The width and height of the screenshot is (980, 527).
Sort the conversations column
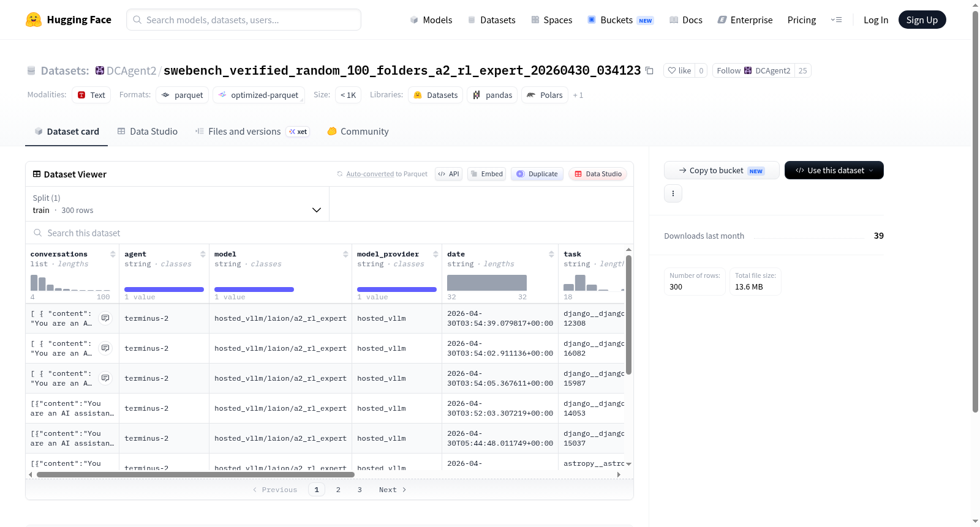point(113,254)
